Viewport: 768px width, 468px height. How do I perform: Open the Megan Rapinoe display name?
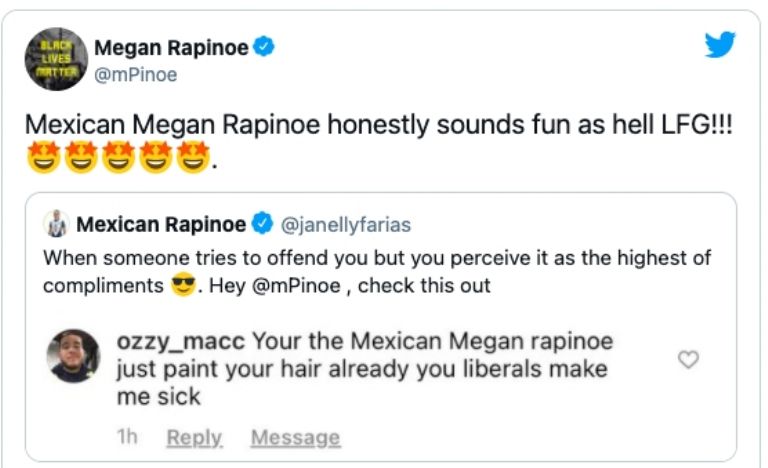pyautogui.click(x=171, y=48)
